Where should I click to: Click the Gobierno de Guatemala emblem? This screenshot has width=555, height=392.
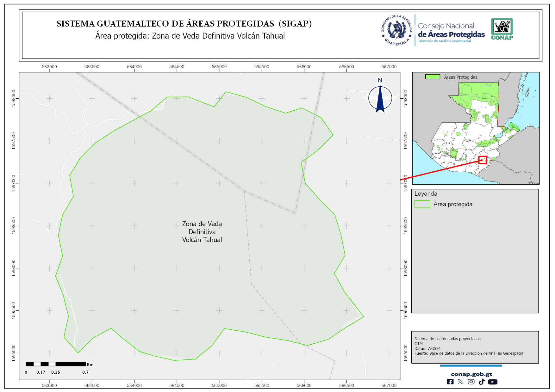pos(396,30)
